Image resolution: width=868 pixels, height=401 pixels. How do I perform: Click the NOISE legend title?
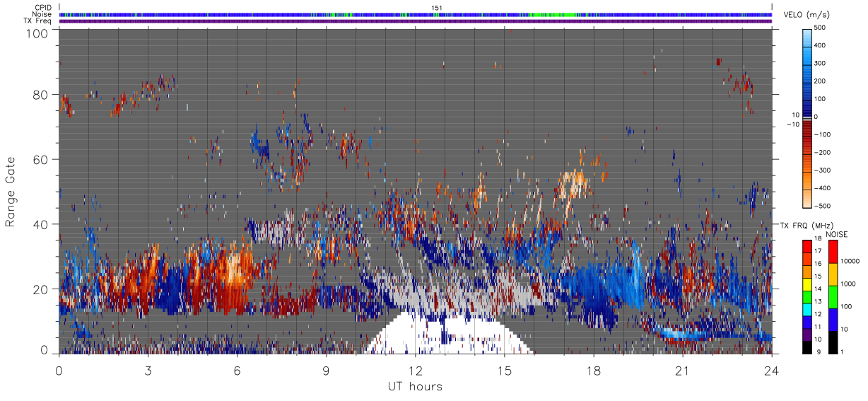pos(837,234)
